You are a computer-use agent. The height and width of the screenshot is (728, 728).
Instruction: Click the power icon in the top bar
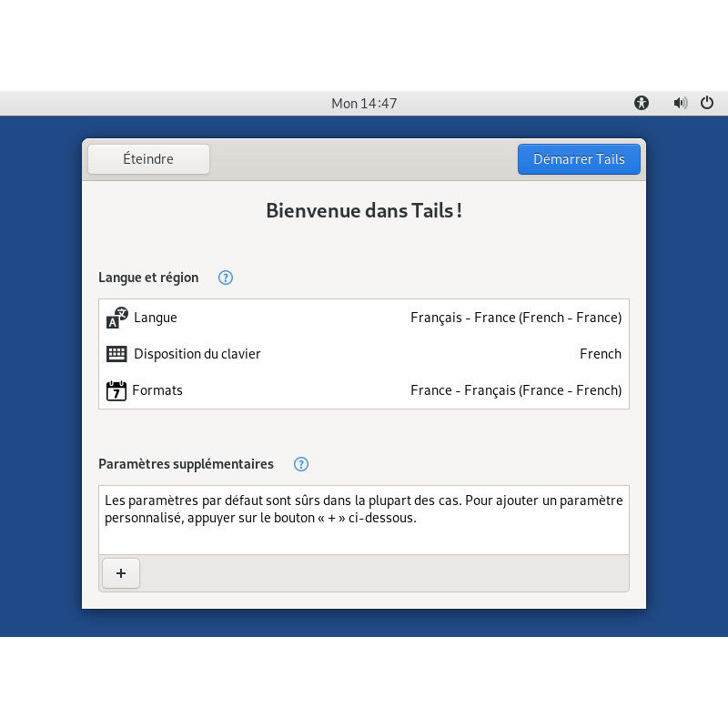pos(707,103)
